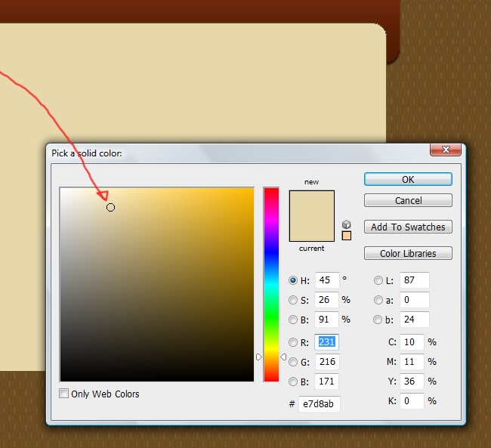Screen dimensions: 491x448
Task: Click the right hue slider arrow handle
Action: 283,357
